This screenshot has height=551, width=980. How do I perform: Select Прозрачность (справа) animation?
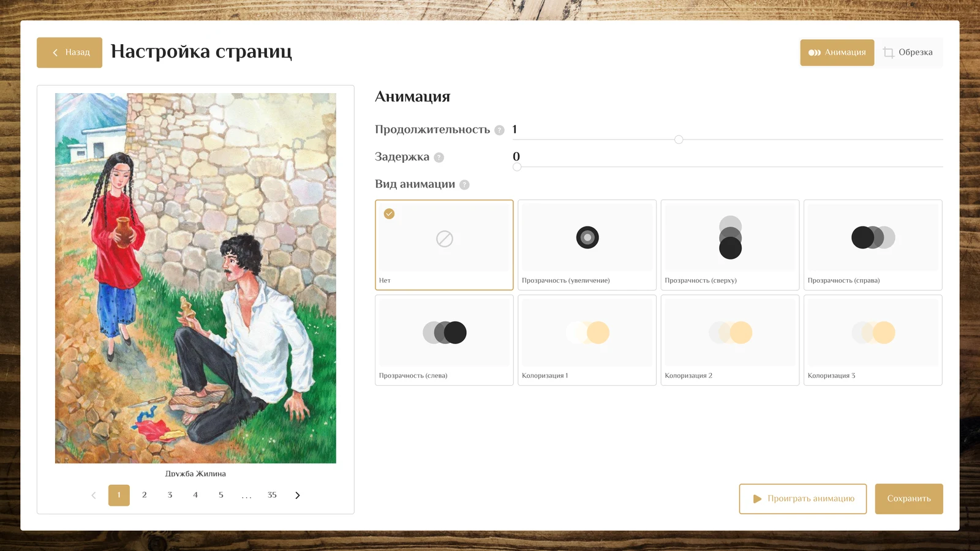pyautogui.click(x=873, y=245)
